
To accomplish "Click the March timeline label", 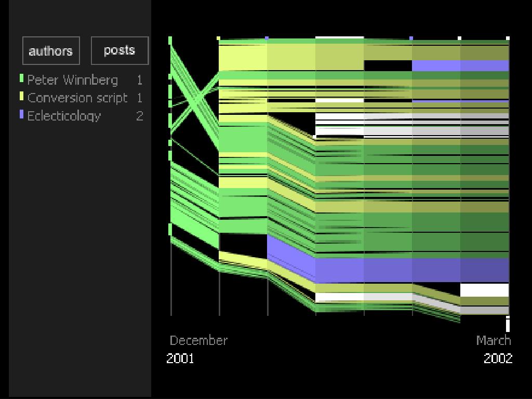I will 494,340.
